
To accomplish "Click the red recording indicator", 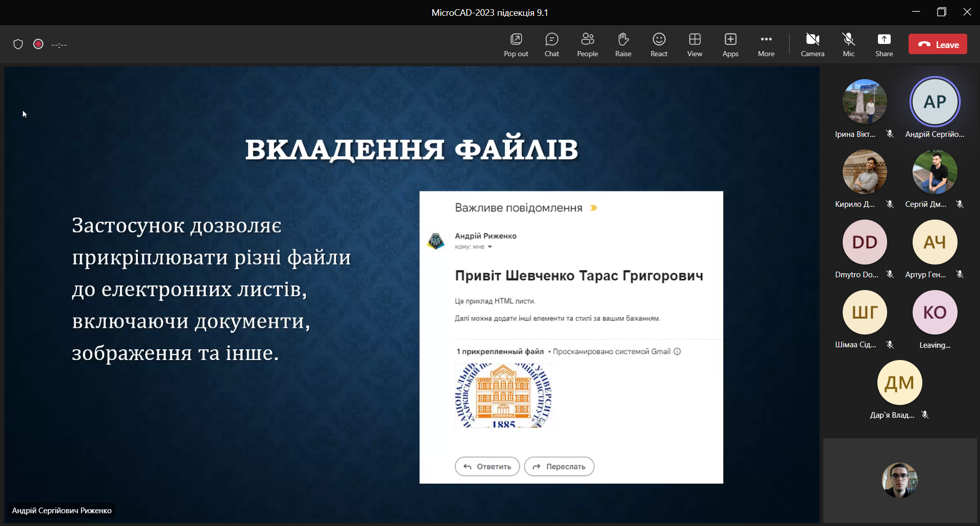I will point(38,44).
